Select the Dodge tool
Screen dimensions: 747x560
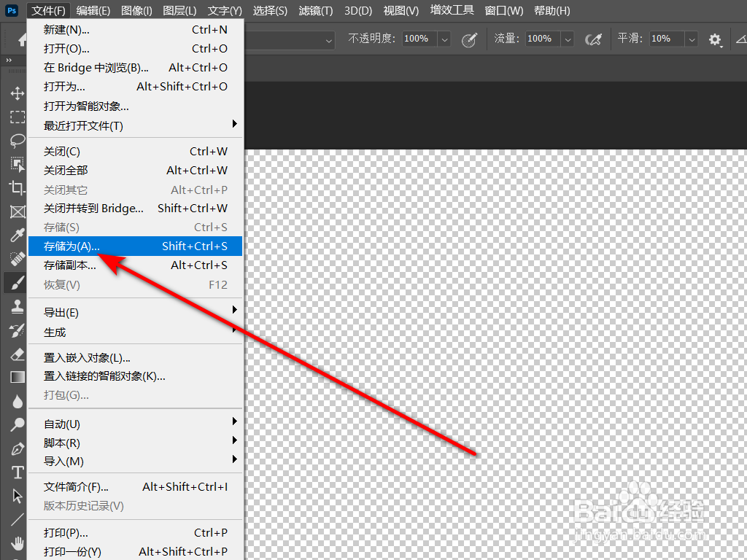(18, 424)
